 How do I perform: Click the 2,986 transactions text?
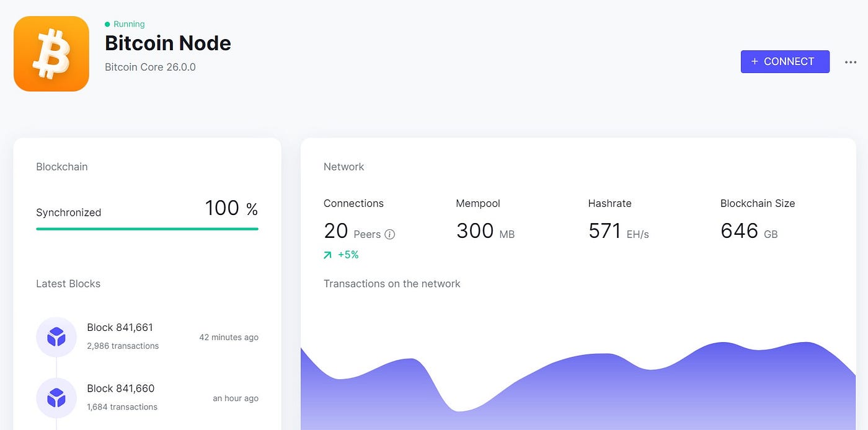pos(123,346)
